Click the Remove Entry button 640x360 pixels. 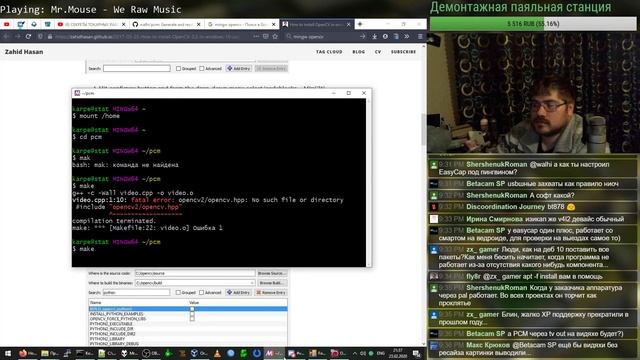(271, 293)
